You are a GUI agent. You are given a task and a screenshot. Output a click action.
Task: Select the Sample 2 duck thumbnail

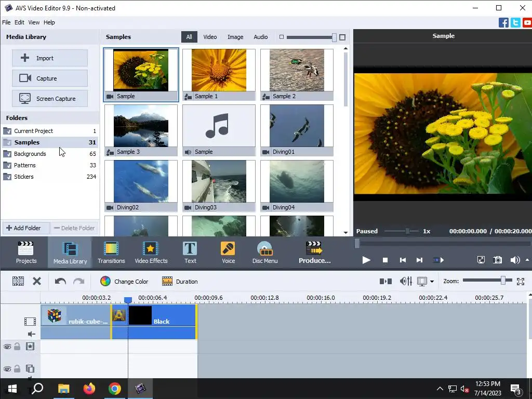point(297,75)
